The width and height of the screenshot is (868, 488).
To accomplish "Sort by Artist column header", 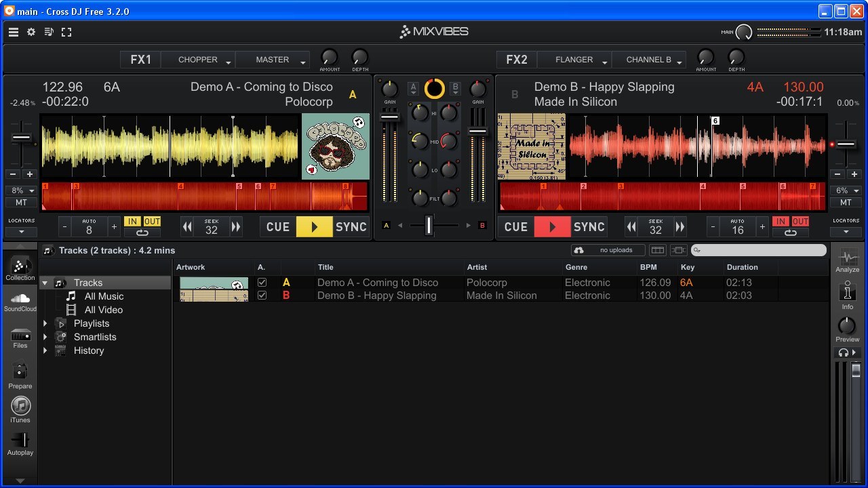I will tap(513, 267).
